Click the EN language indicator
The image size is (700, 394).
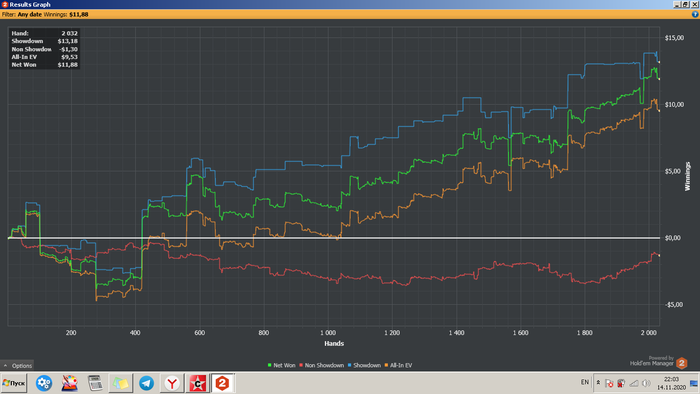click(x=585, y=382)
